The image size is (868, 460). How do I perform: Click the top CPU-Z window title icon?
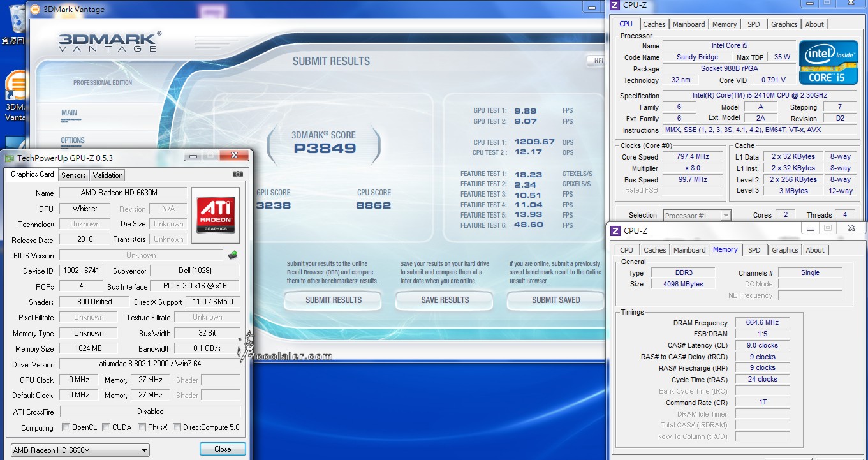click(x=615, y=5)
